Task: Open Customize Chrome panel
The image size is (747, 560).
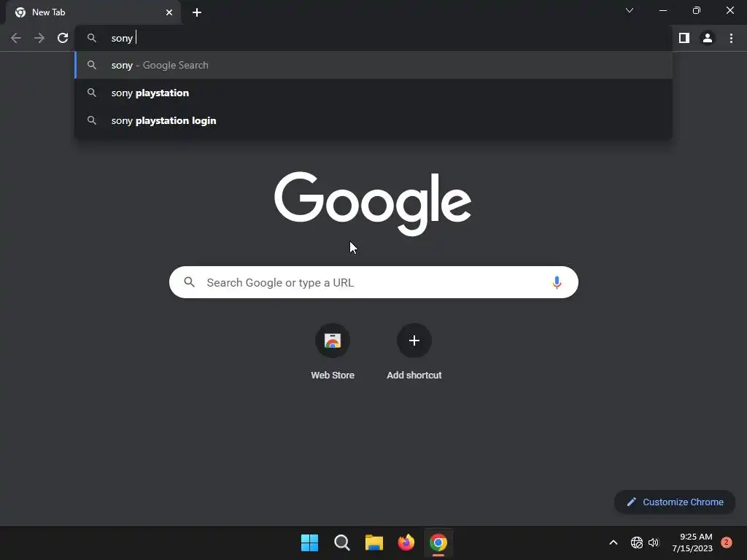Action: tap(675, 502)
